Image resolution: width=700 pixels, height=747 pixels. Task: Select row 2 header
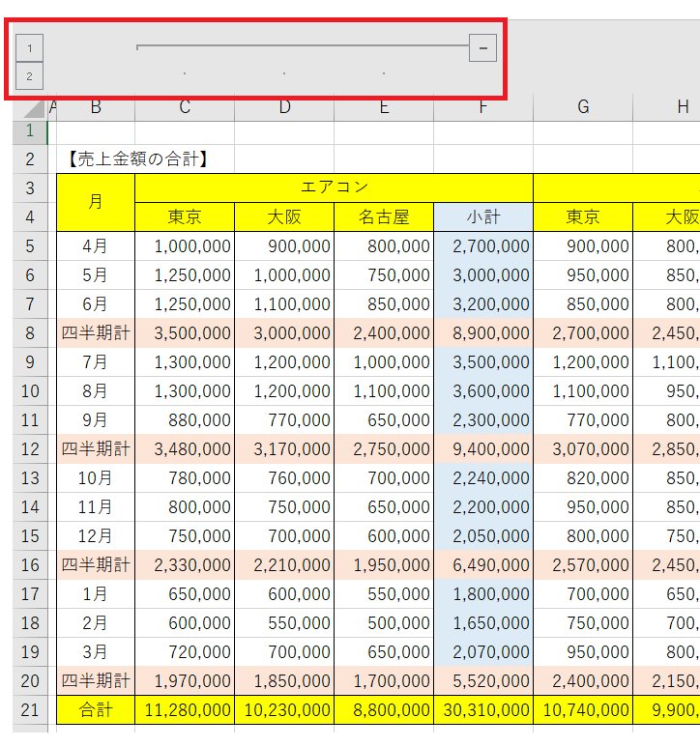click(x=30, y=159)
